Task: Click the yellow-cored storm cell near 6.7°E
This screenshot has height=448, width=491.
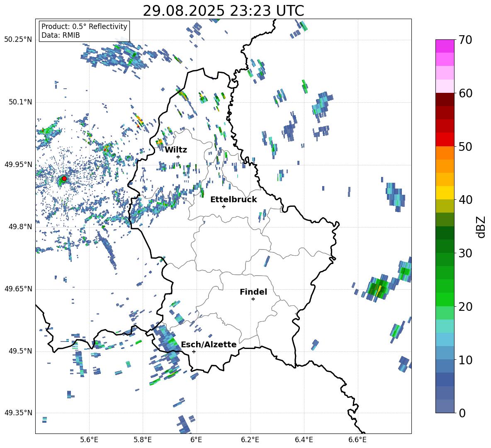Action: [x=379, y=289]
